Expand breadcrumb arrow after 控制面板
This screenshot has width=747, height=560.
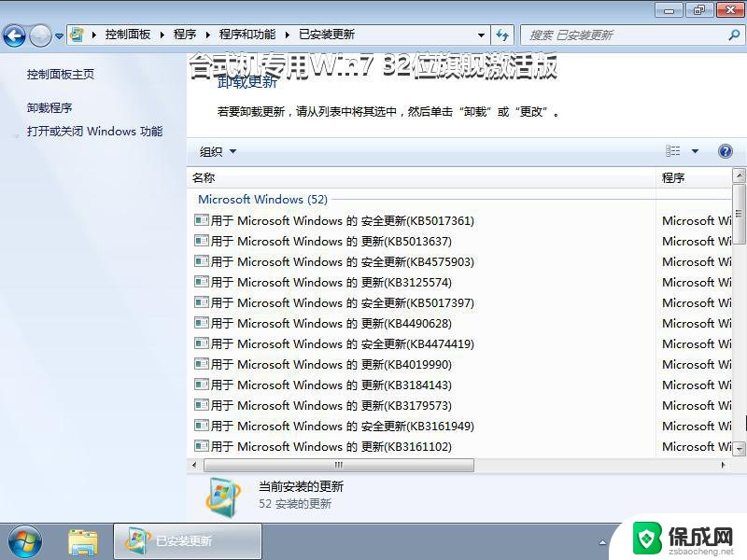click(162, 35)
